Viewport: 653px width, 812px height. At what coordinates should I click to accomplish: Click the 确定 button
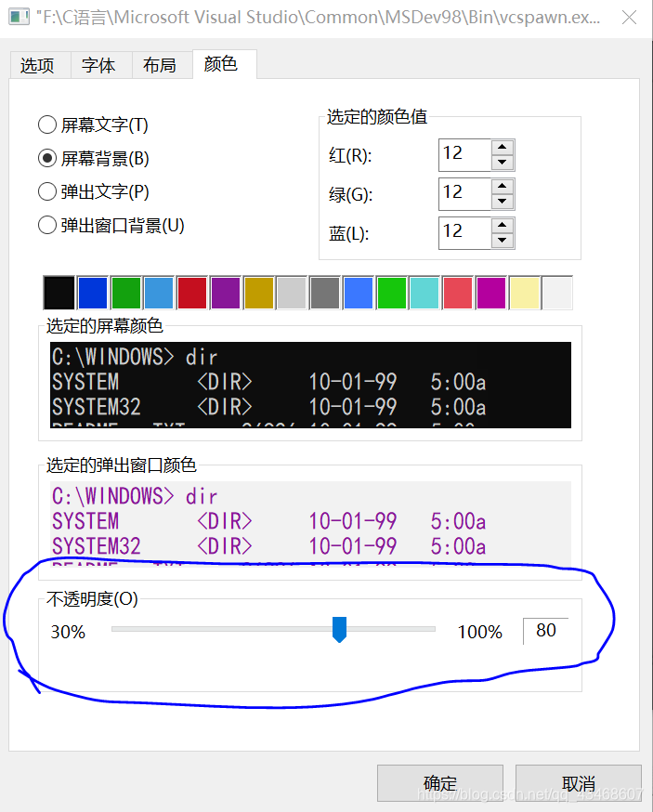(x=440, y=783)
